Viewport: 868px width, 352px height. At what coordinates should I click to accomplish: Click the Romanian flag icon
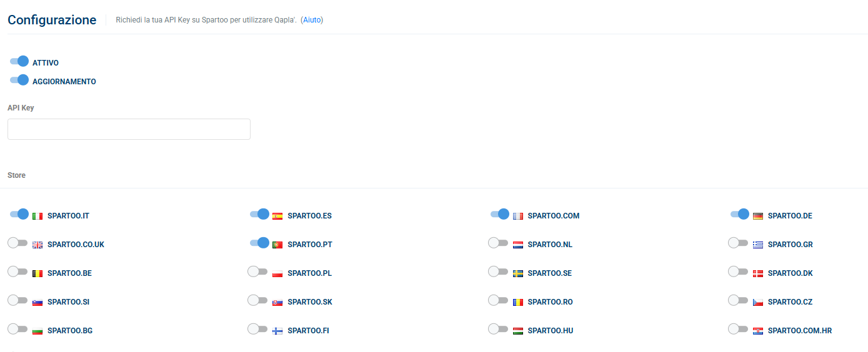click(x=518, y=302)
